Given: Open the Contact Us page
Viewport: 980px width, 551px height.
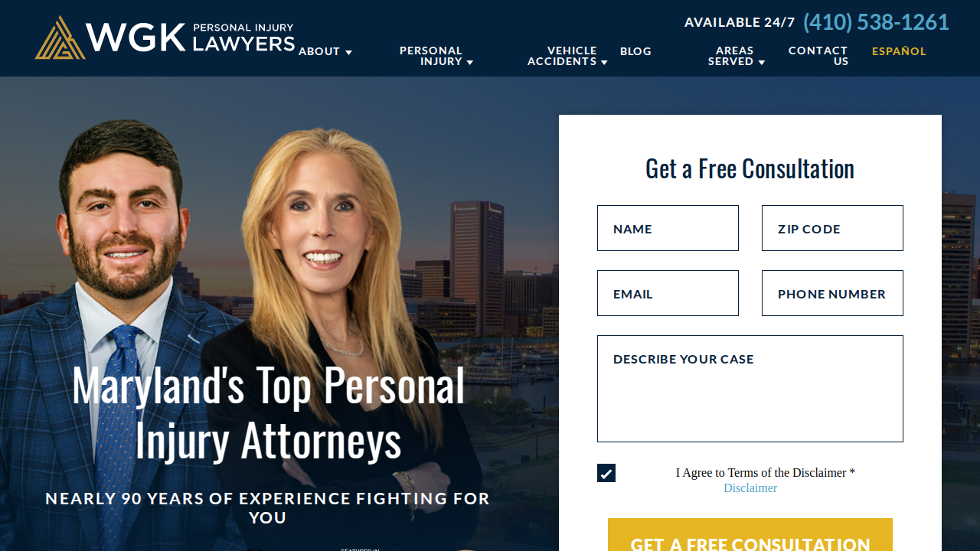Looking at the screenshot, I should pos(818,56).
